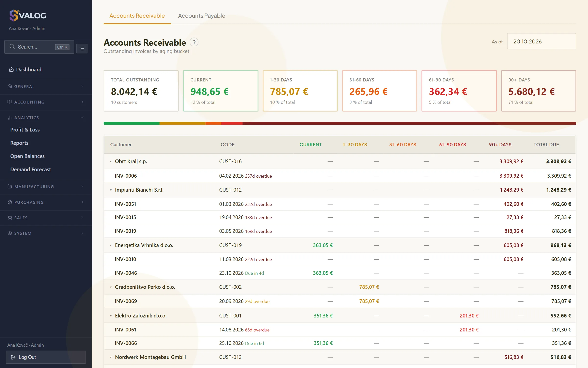Click the Sales cart icon
Screen dimensions: 588x368
10,218
